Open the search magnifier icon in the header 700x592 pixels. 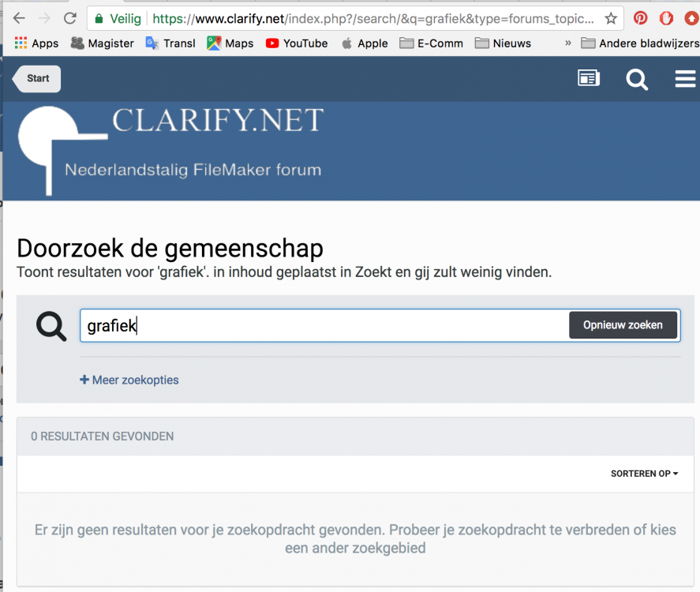(637, 79)
